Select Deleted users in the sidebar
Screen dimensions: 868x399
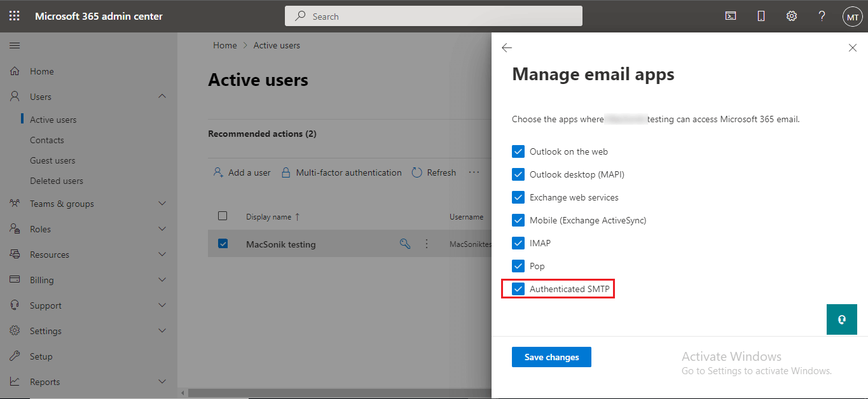click(x=56, y=181)
